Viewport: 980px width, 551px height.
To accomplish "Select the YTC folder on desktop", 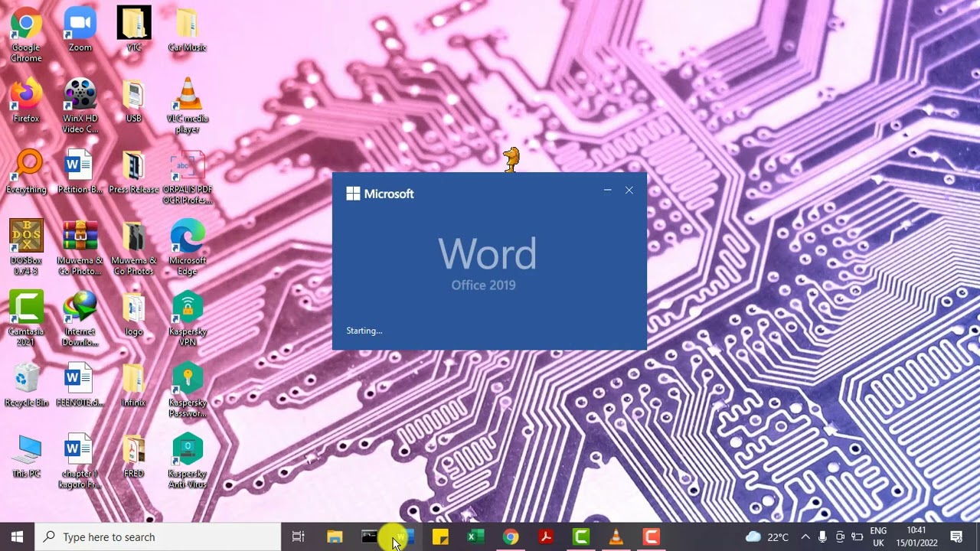I will coord(134,31).
